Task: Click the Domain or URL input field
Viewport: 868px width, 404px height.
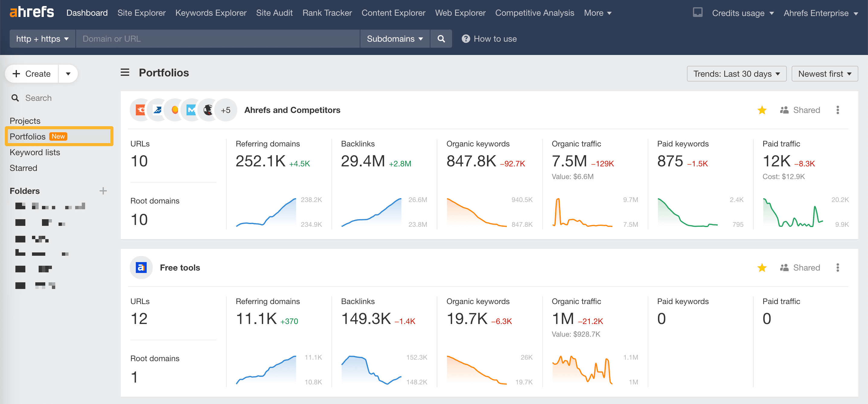Action: pyautogui.click(x=218, y=39)
